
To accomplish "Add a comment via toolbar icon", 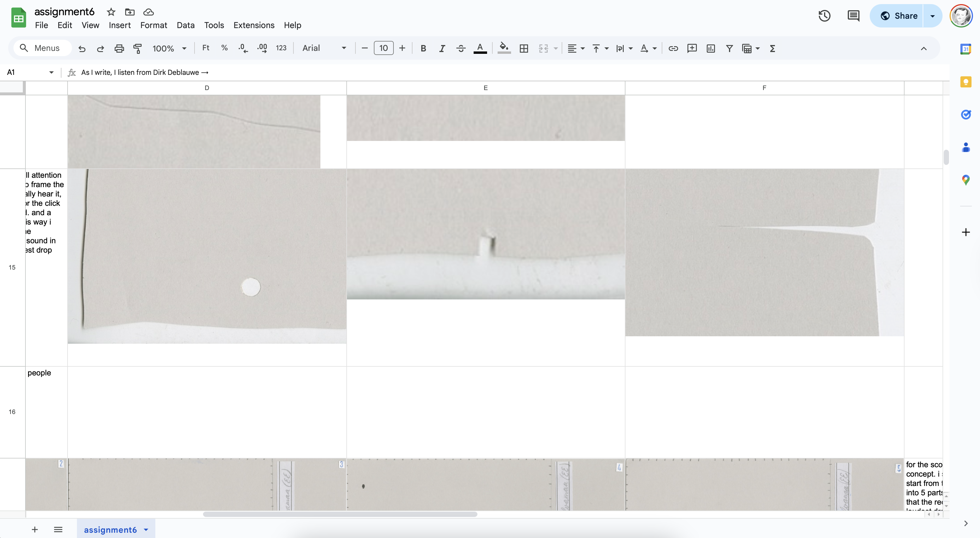I will [692, 48].
